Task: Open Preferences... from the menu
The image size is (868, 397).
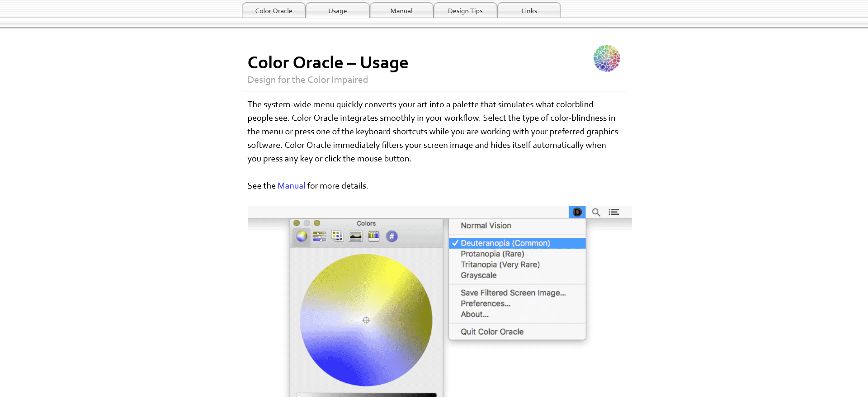Action: coord(517,304)
